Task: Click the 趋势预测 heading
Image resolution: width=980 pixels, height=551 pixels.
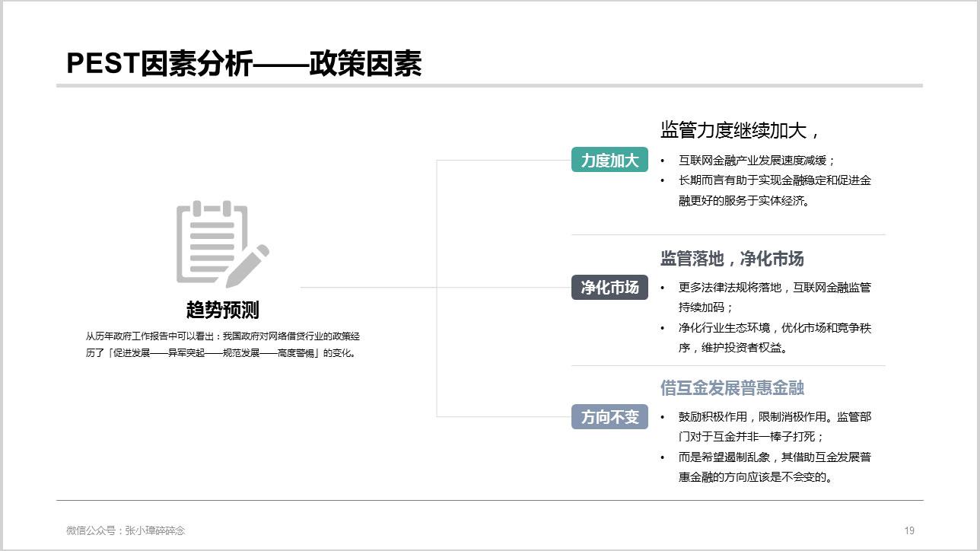Action: (222, 310)
